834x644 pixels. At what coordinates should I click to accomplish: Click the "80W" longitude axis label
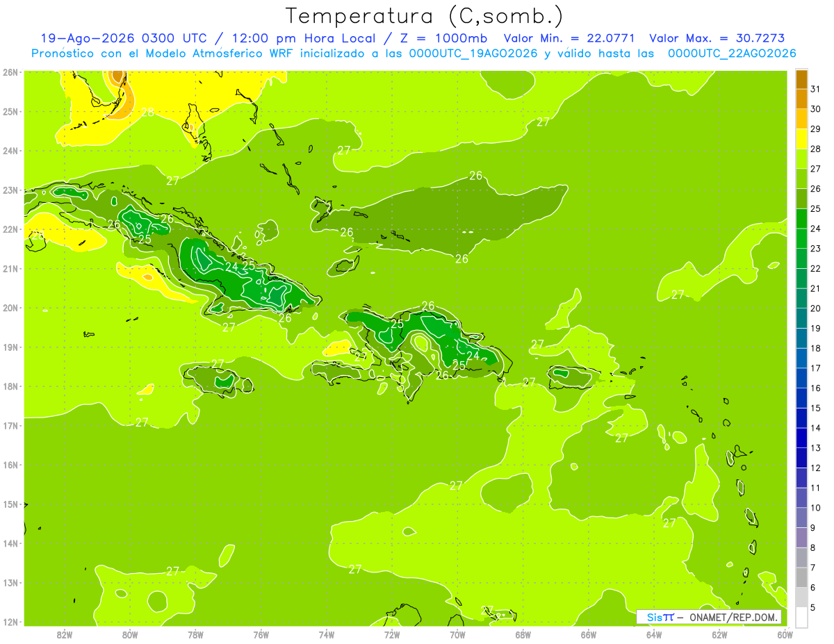(130, 634)
